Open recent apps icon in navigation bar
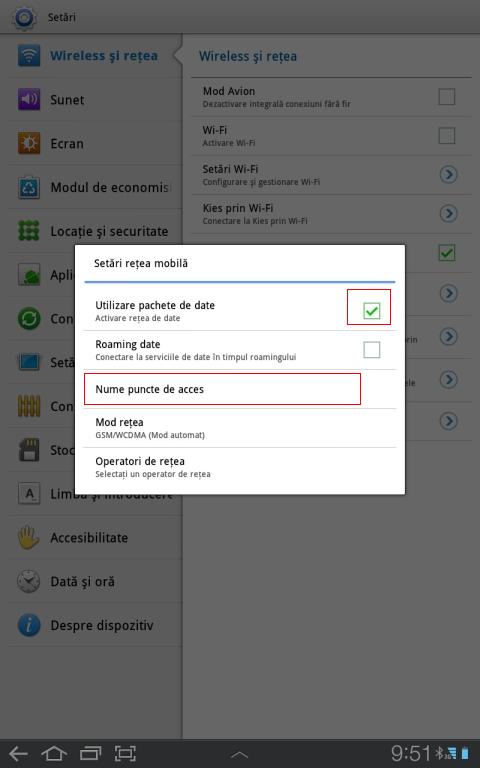480x768 pixels. [90, 753]
